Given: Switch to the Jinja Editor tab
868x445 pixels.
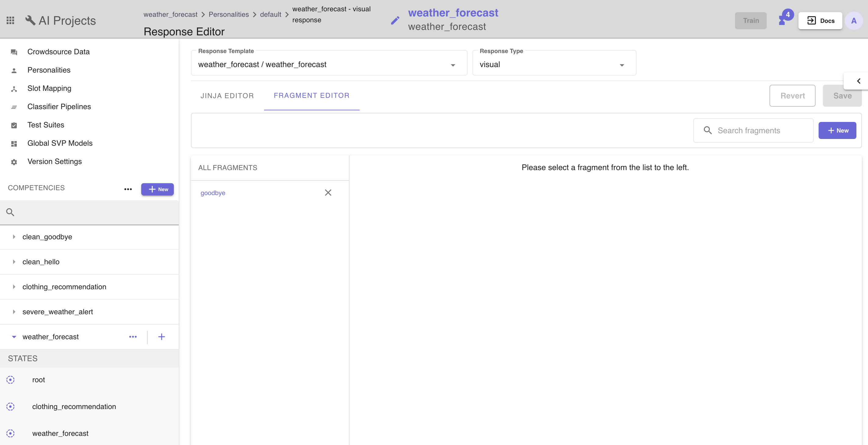Looking at the screenshot, I should [x=227, y=96].
